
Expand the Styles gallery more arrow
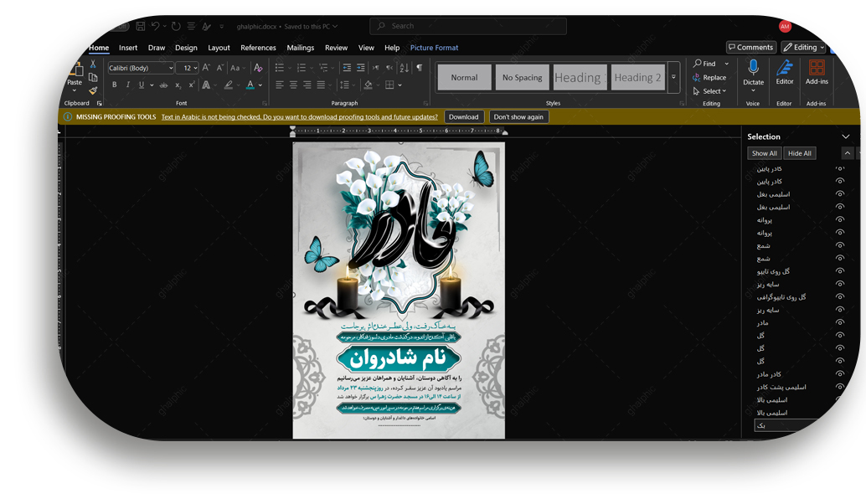tap(673, 78)
